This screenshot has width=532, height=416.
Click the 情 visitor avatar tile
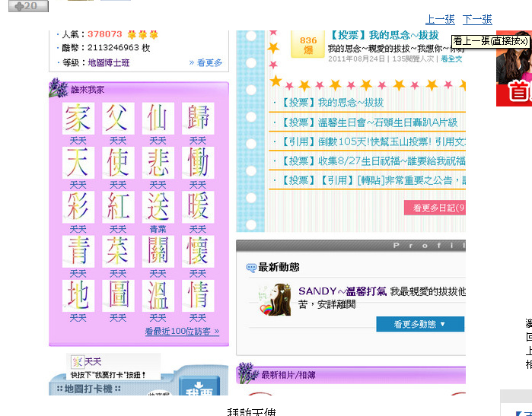click(198, 296)
